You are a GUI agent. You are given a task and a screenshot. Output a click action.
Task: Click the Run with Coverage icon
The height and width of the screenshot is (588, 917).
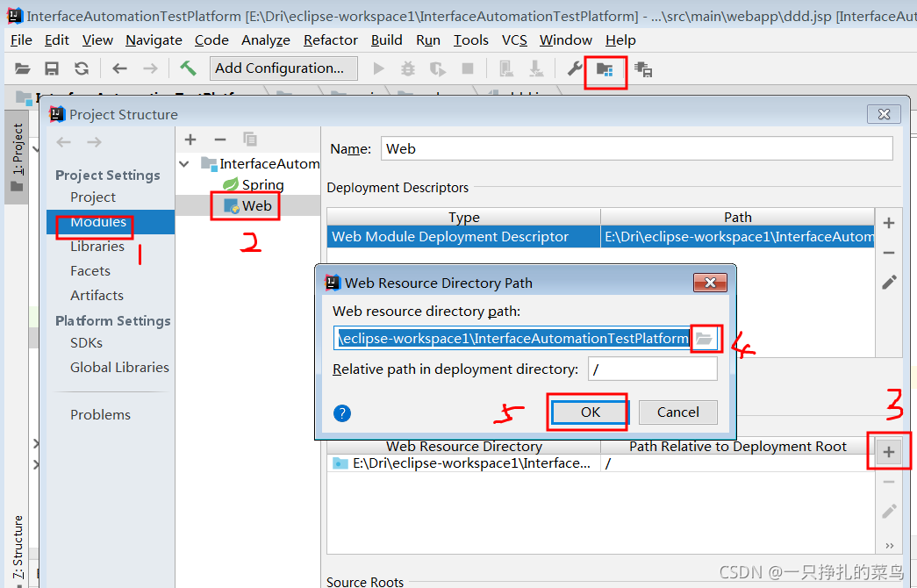[x=438, y=69]
